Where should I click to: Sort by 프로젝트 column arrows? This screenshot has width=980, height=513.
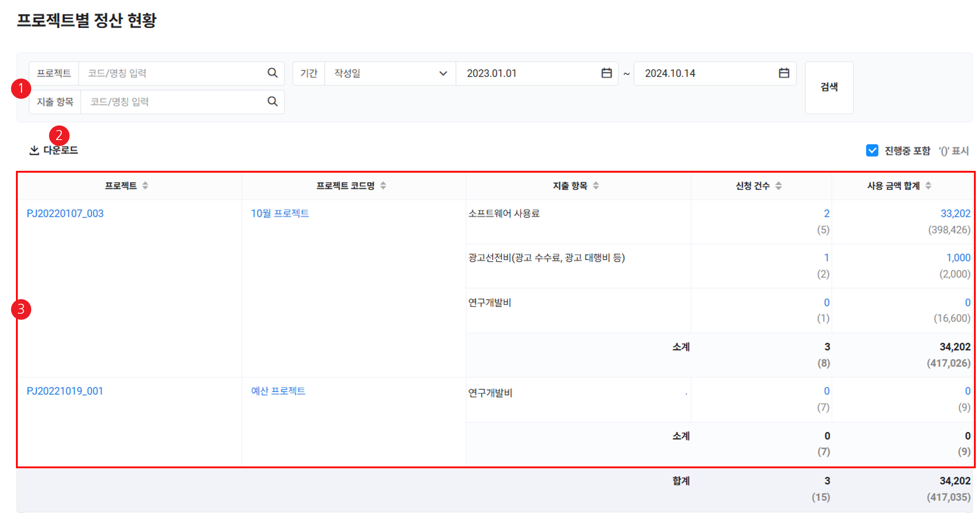(x=145, y=185)
